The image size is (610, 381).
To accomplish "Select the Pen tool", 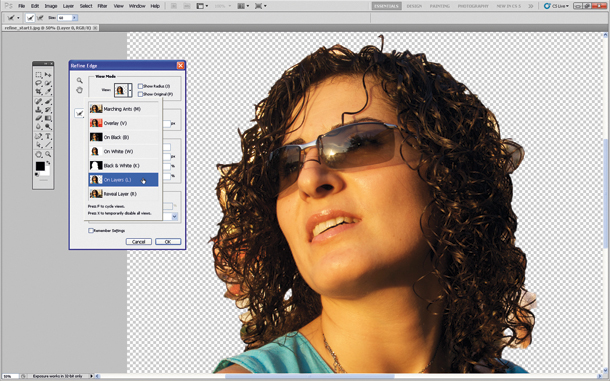I will click(x=39, y=136).
